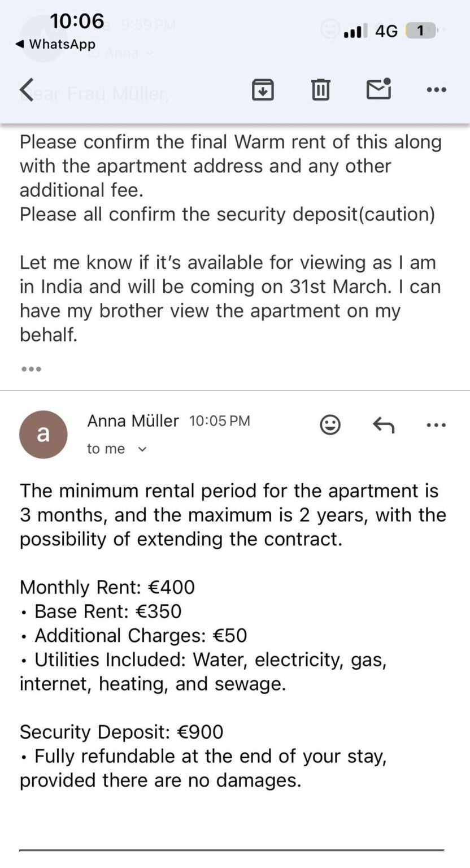Mark the email as unread

[x=378, y=89]
